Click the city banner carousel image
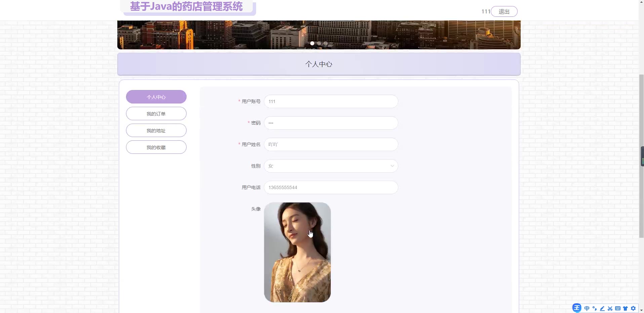 point(319,35)
